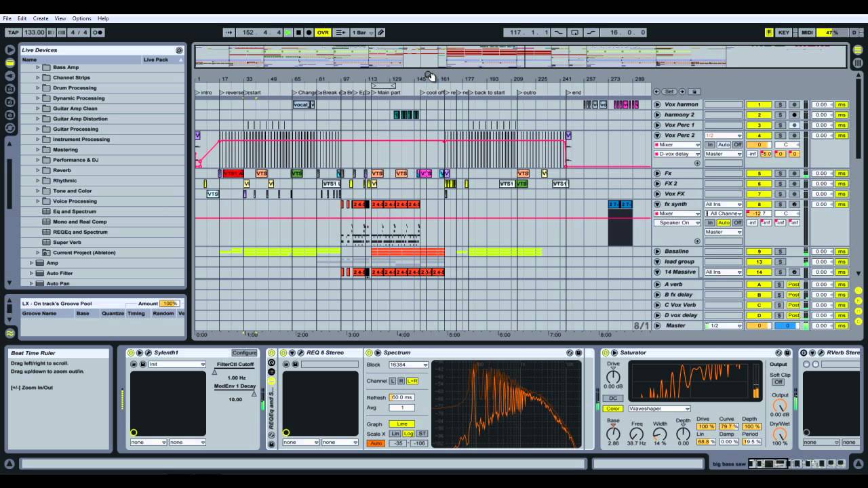Viewport: 868px width, 488px height.
Task: Click the Sylenth1 Configure button
Action: (x=244, y=352)
